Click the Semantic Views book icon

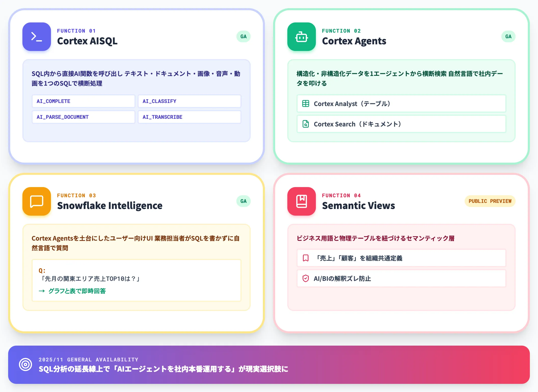302,201
